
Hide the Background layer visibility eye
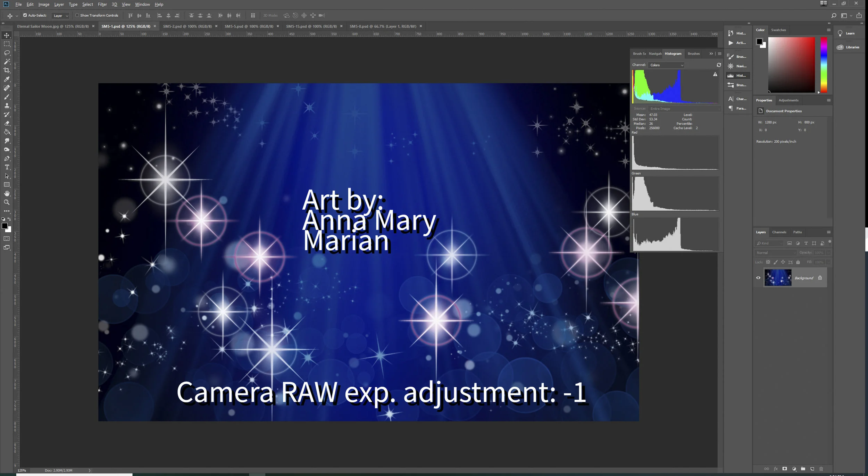coord(758,278)
